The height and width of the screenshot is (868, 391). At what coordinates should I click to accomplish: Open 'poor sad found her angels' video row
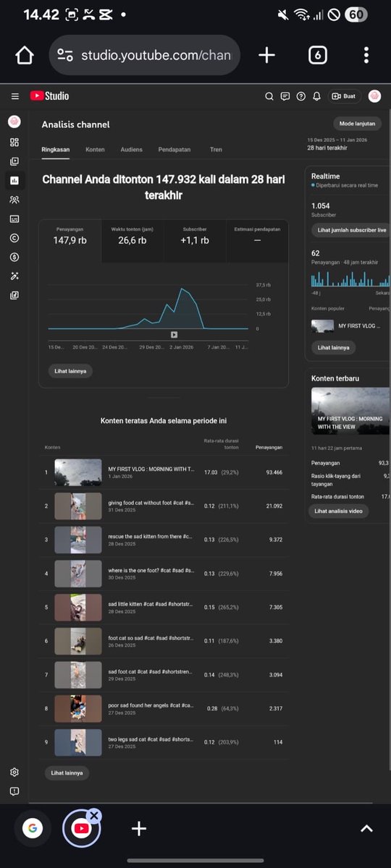[x=166, y=709]
